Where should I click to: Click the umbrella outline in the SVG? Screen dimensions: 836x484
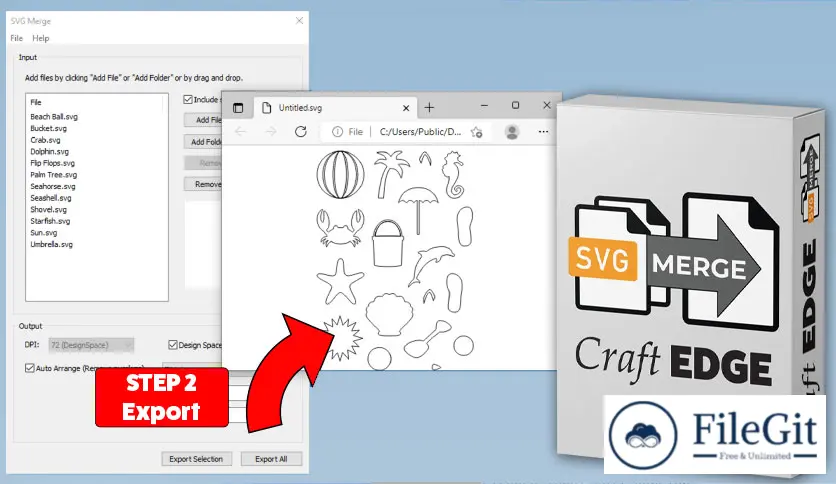pyautogui.click(x=419, y=210)
